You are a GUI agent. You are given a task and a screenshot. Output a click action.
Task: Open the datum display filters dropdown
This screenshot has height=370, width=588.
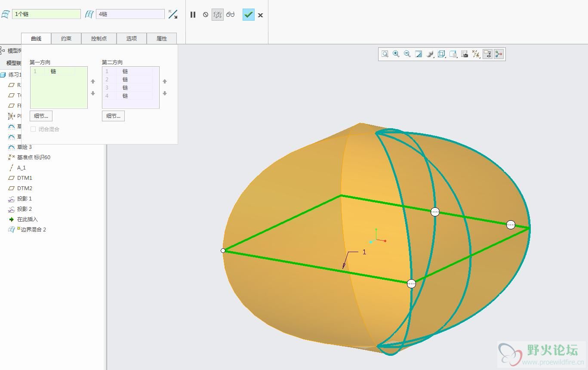click(x=476, y=54)
